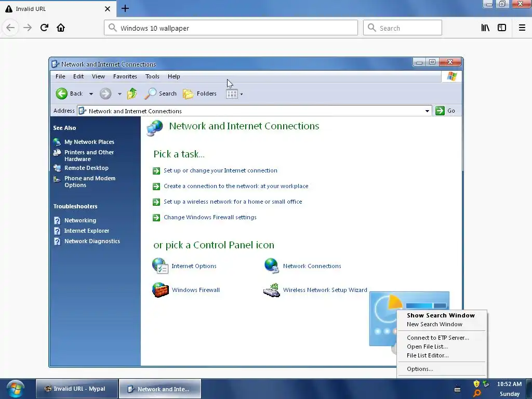Screen dimensions: 532x399
Task: Click the URL bar with Windows 10 wallpaper
Action: [231, 28]
